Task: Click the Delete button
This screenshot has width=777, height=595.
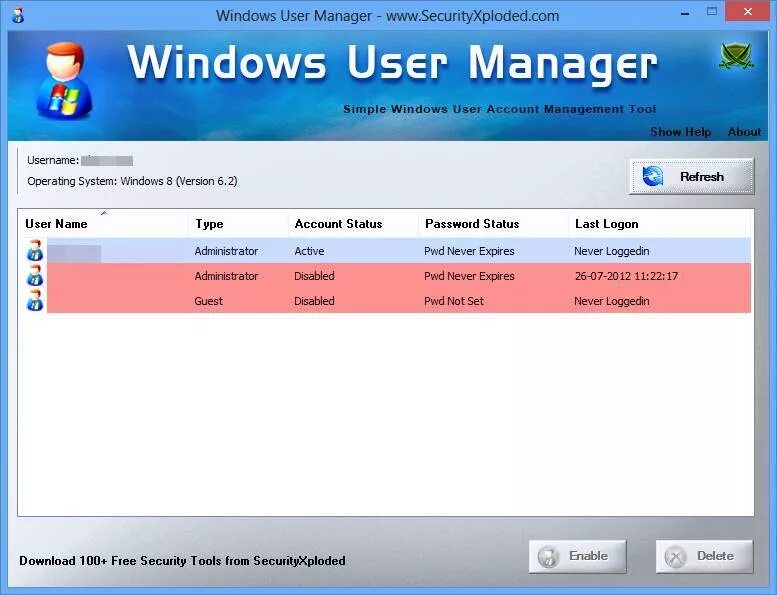Action: click(704, 556)
